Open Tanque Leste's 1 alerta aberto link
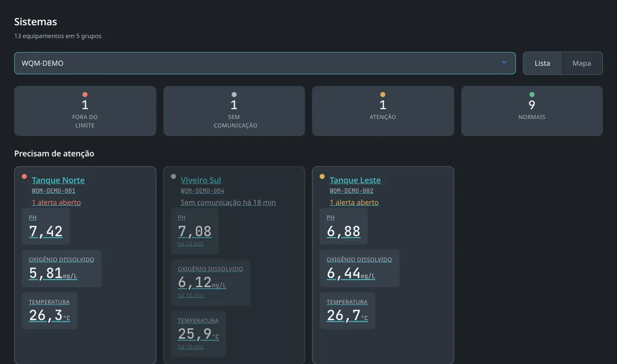 coord(354,202)
